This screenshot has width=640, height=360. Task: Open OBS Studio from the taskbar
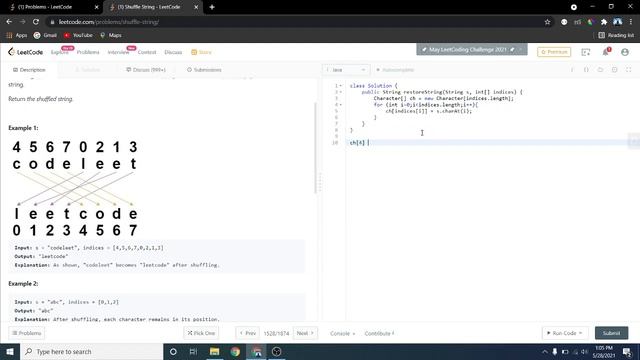point(277,351)
